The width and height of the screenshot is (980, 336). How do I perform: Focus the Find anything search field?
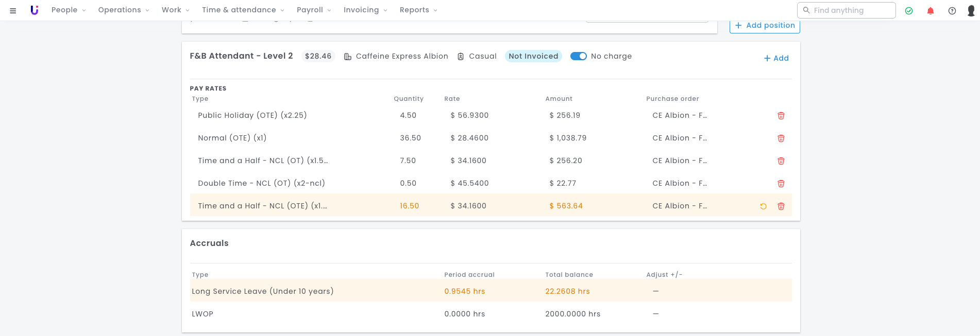[x=846, y=10]
